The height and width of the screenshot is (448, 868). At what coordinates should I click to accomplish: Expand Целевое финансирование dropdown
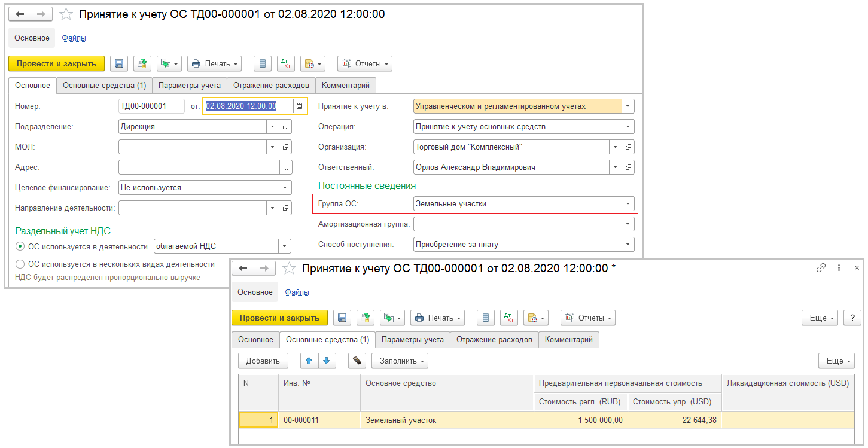(x=286, y=188)
